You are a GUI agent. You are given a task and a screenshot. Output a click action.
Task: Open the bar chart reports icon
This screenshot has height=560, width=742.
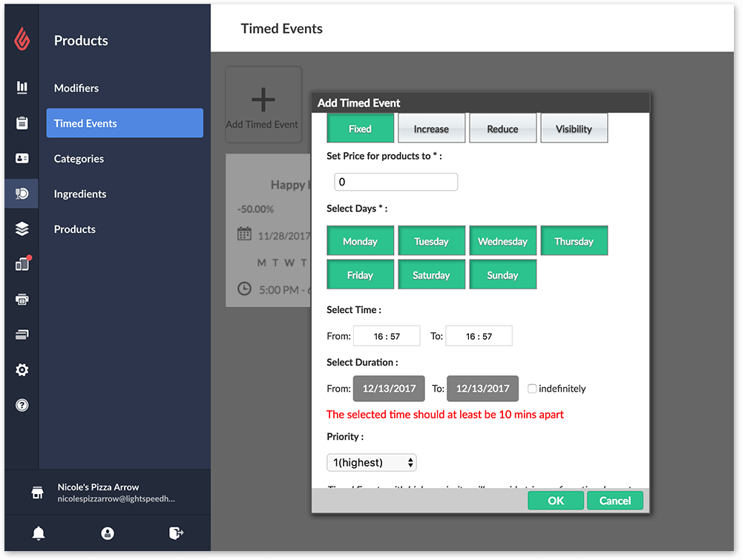22,88
